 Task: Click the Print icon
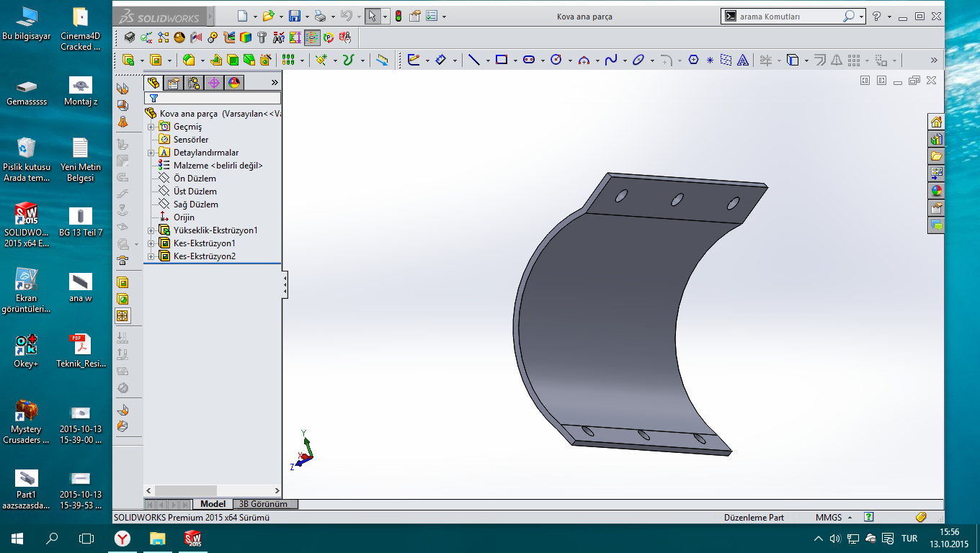pos(320,16)
